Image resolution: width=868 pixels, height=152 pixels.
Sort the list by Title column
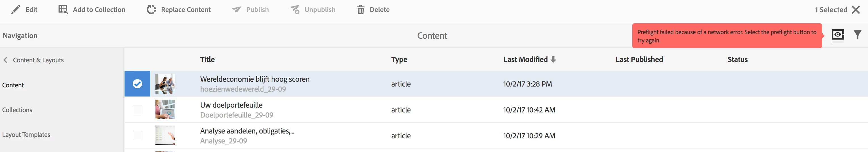(207, 59)
